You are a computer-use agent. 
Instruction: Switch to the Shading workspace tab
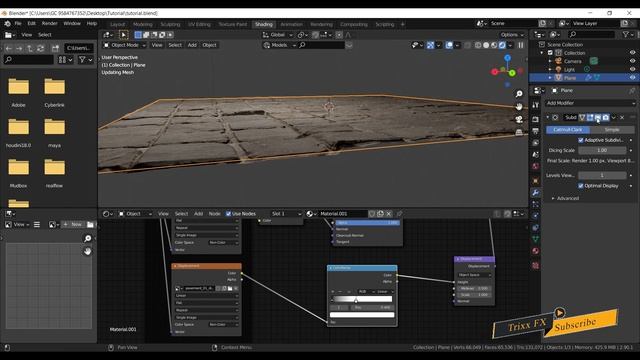(264, 24)
